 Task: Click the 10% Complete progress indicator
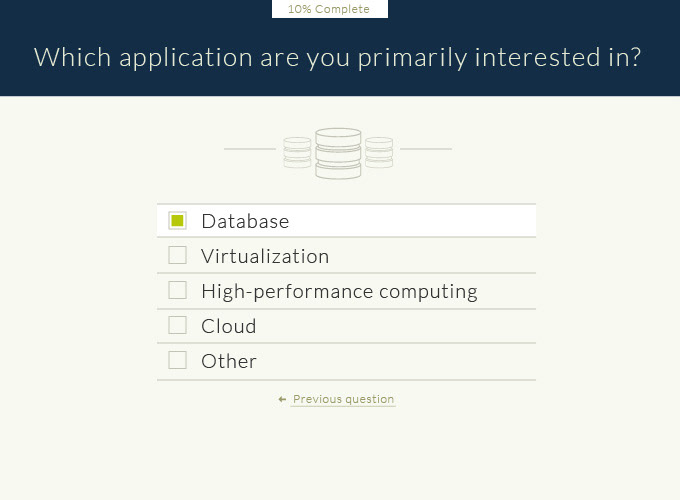[330, 9]
